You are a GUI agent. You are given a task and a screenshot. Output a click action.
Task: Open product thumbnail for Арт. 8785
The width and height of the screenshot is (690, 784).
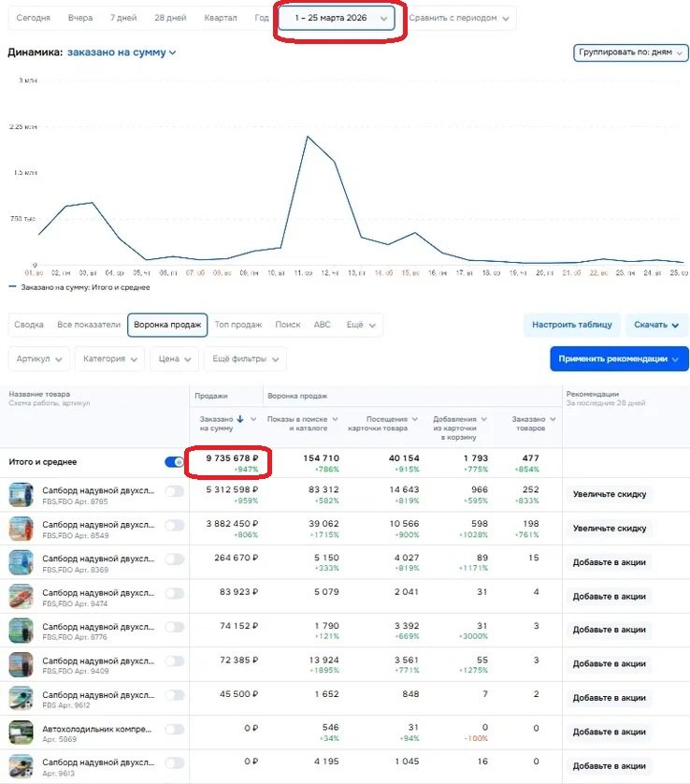click(x=21, y=495)
